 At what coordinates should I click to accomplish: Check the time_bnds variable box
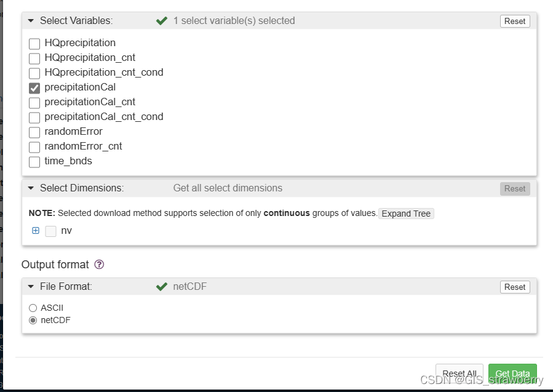pyautogui.click(x=34, y=161)
